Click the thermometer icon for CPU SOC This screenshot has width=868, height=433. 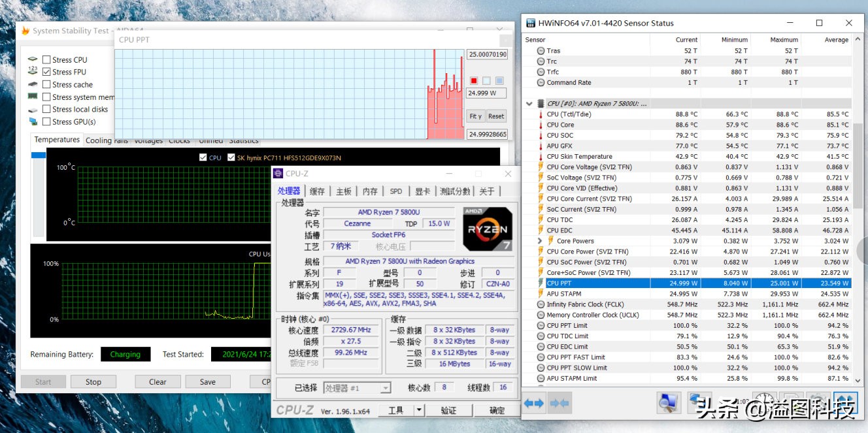541,135
